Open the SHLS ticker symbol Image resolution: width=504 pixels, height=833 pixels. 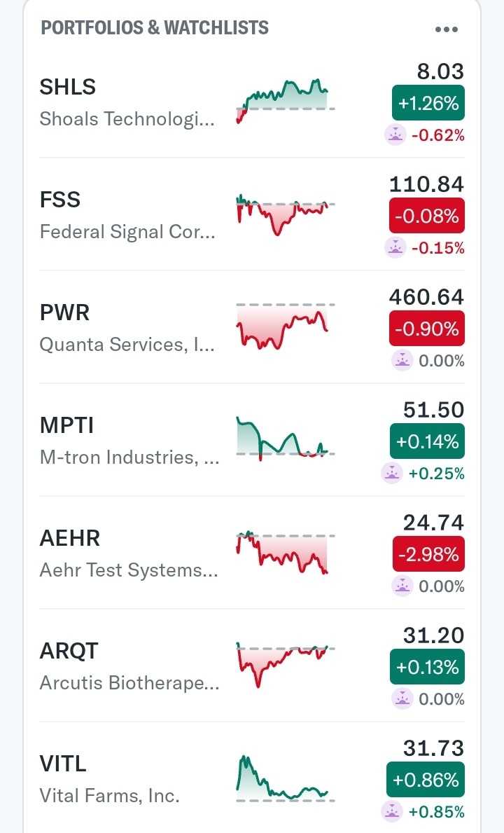click(x=68, y=87)
